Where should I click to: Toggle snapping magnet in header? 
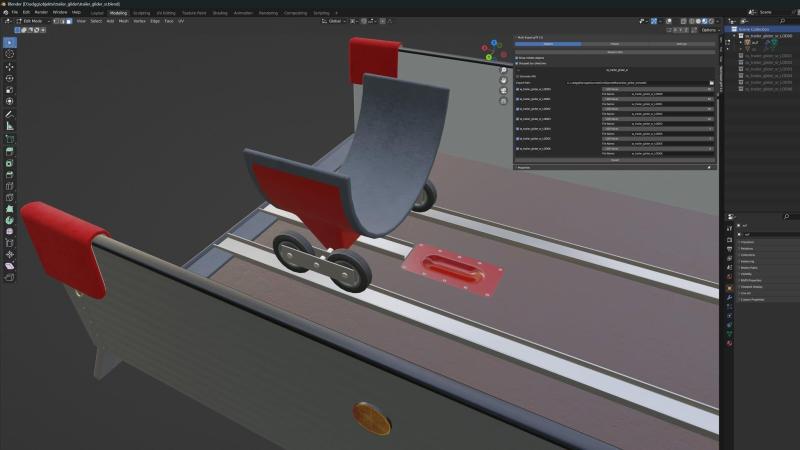coord(364,21)
